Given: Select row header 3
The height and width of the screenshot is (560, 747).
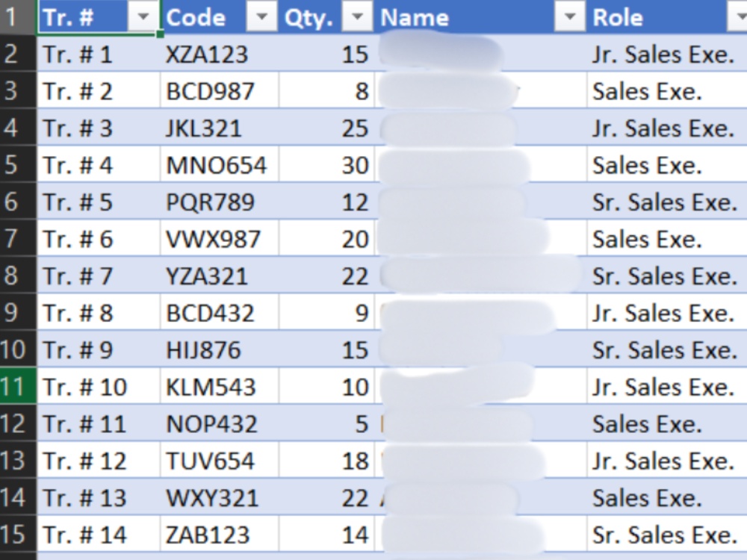Looking at the screenshot, I should 18,90.
